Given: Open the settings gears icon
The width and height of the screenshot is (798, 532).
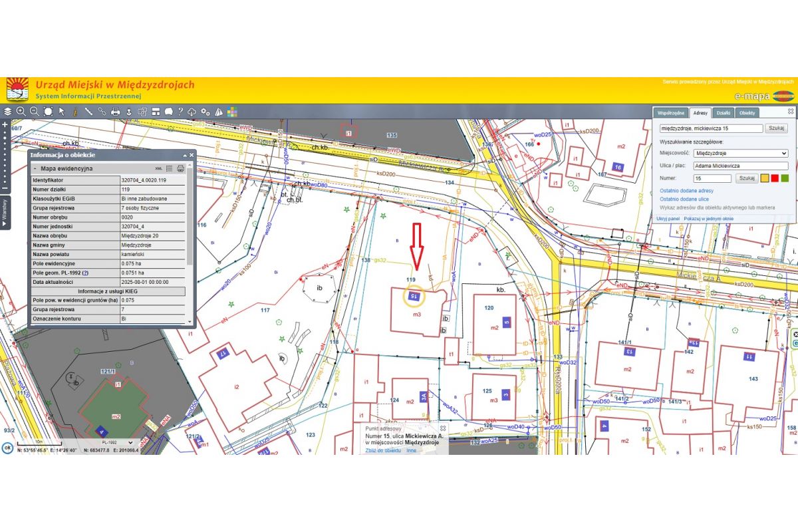Looking at the screenshot, I should tap(205, 112).
